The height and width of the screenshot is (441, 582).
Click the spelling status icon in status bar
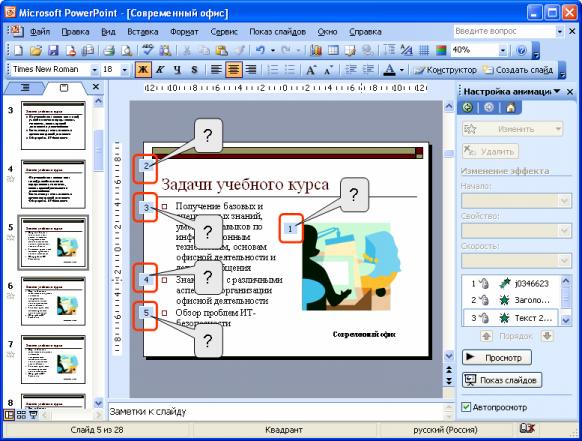pyautogui.click(x=527, y=429)
